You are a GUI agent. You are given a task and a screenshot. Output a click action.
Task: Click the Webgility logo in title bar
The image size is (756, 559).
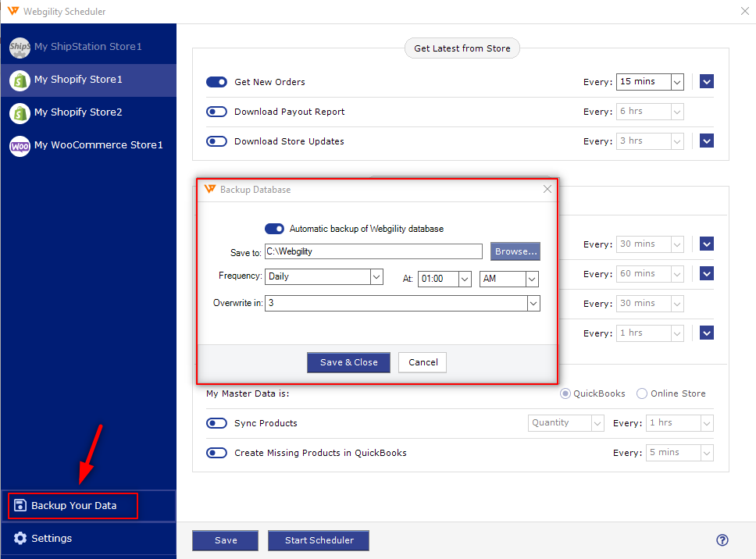click(x=13, y=11)
